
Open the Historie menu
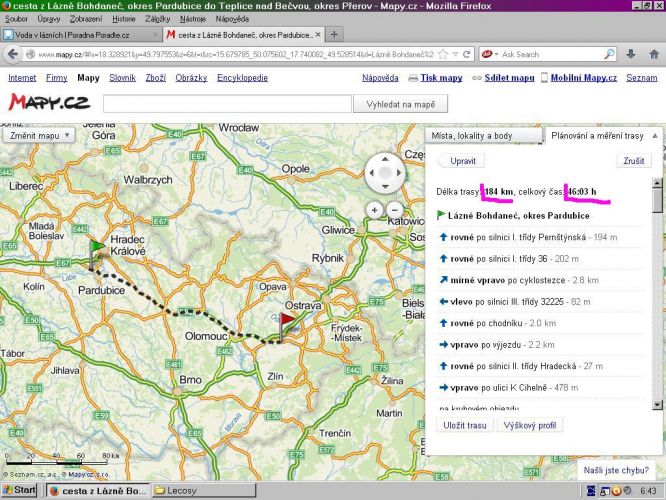click(124, 19)
